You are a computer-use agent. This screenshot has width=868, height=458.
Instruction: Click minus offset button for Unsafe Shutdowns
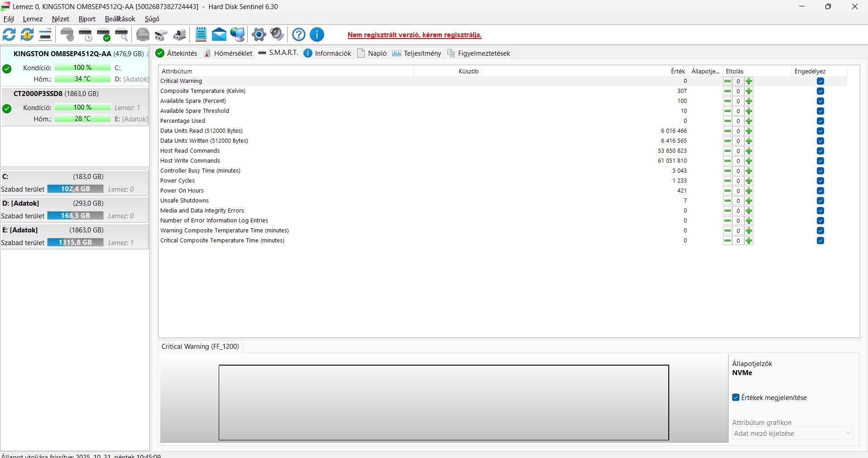tap(728, 201)
